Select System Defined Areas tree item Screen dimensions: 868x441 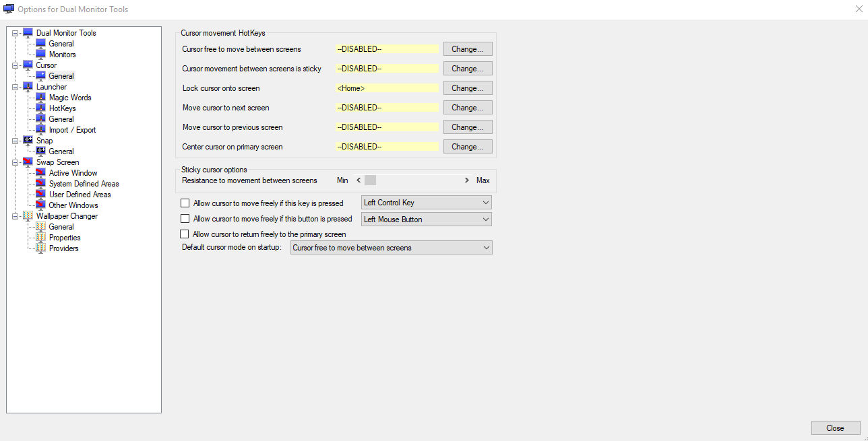point(84,184)
